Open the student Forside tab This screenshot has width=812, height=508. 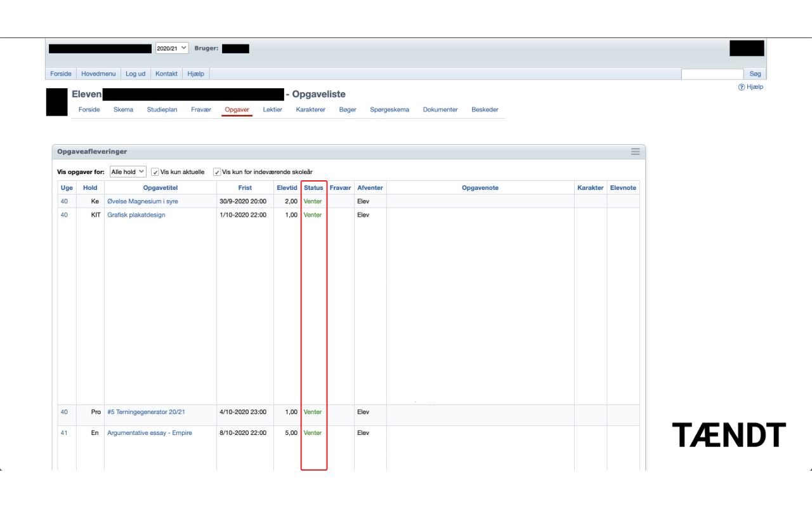(x=89, y=109)
